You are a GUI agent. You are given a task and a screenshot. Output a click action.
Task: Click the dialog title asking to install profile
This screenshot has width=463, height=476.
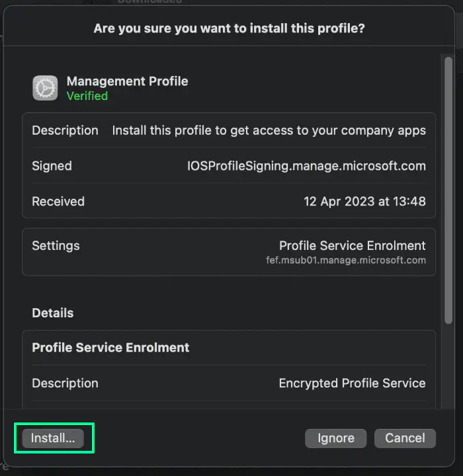(x=229, y=28)
